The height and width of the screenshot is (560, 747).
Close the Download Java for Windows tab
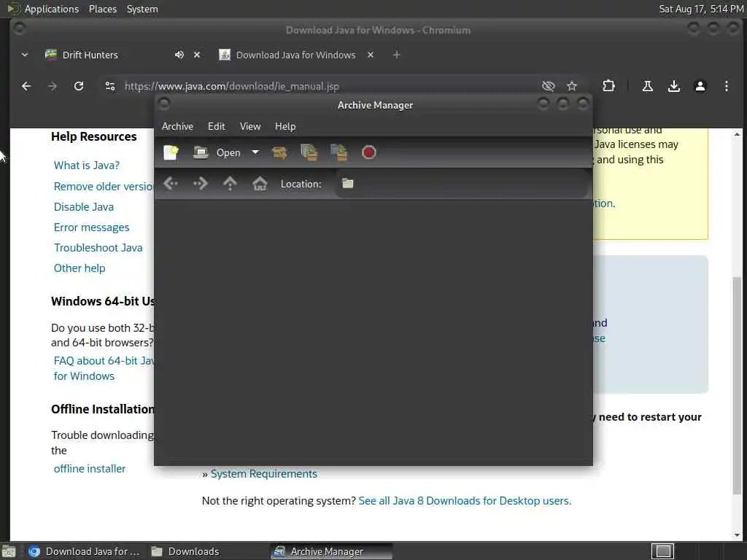coord(371,55)
